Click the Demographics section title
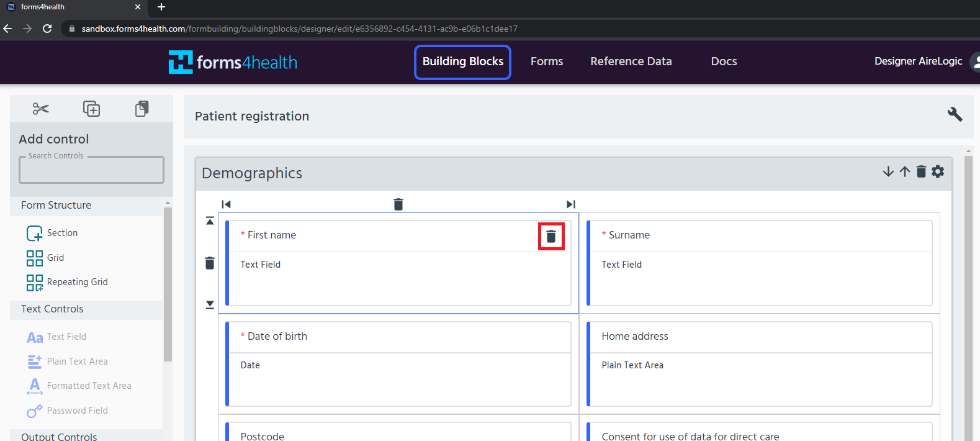The height and width of the screenshot is (441, 980). tap(252, 173)
